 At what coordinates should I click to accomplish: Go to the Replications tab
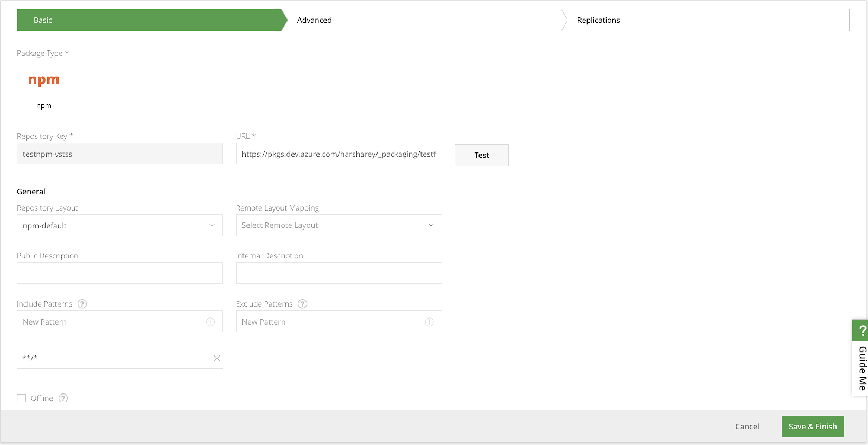(x=598, y=20)
